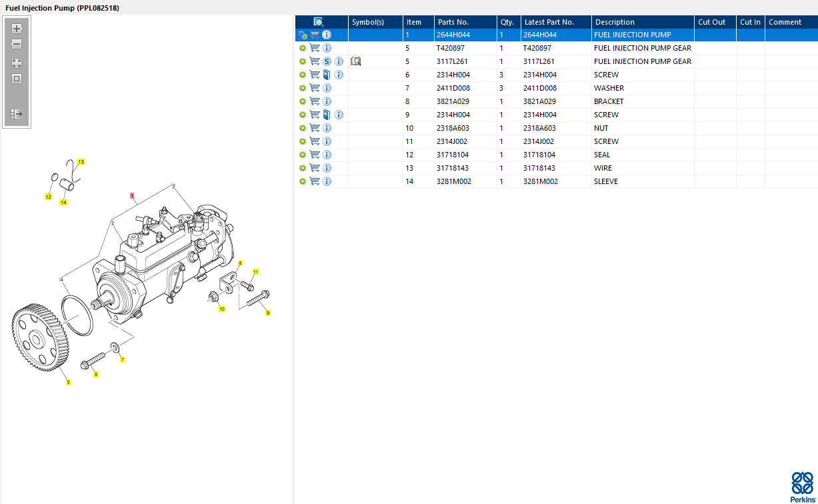Click the four-square grid view icon
The image size is (818, 504).
[17, 63]
